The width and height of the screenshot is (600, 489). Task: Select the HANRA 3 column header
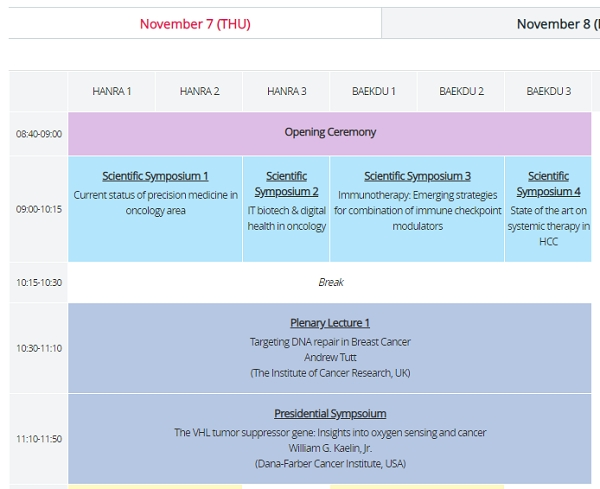(x=286, y=92)
